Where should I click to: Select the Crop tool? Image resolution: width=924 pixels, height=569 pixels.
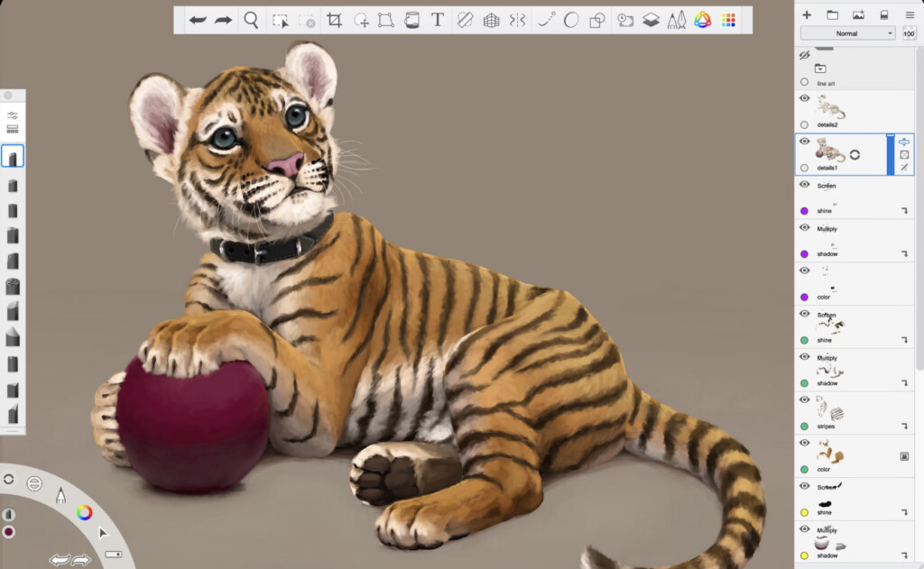(334, 21)
